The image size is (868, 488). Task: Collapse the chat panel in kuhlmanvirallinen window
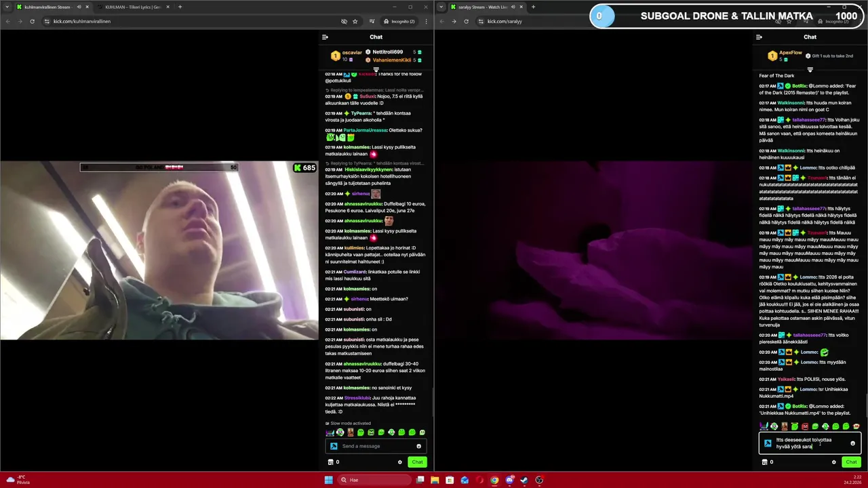click(x=325, y=37)
